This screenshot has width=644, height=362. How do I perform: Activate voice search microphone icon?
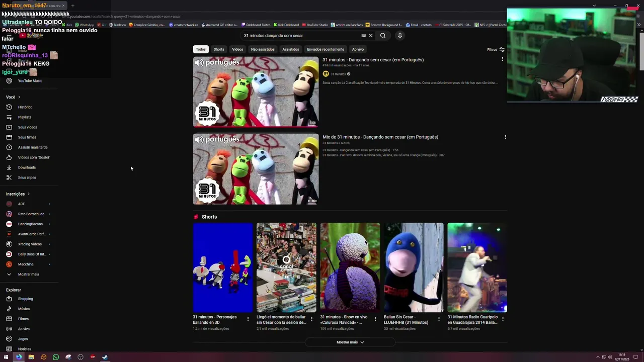(x=400, y=36)
